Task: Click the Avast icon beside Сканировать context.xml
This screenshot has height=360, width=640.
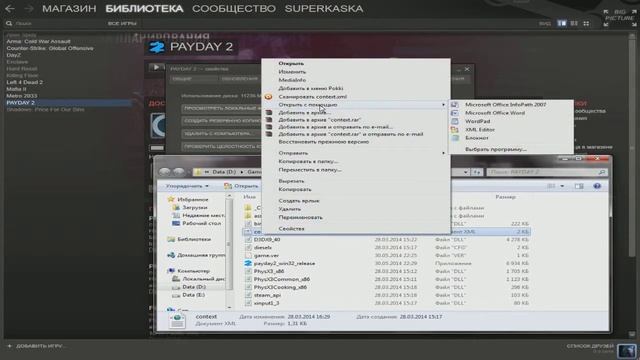Action: click(268, 97)
